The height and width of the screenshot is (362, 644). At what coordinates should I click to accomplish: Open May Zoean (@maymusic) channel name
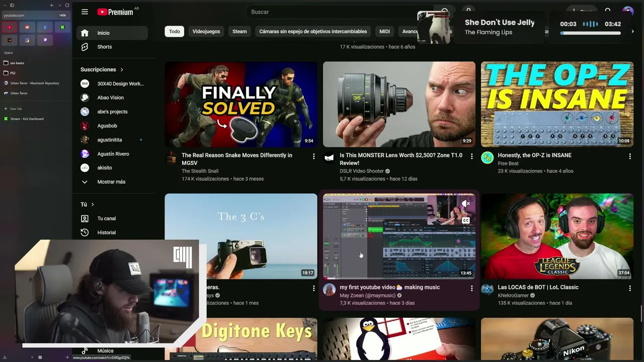click(367, 296)
